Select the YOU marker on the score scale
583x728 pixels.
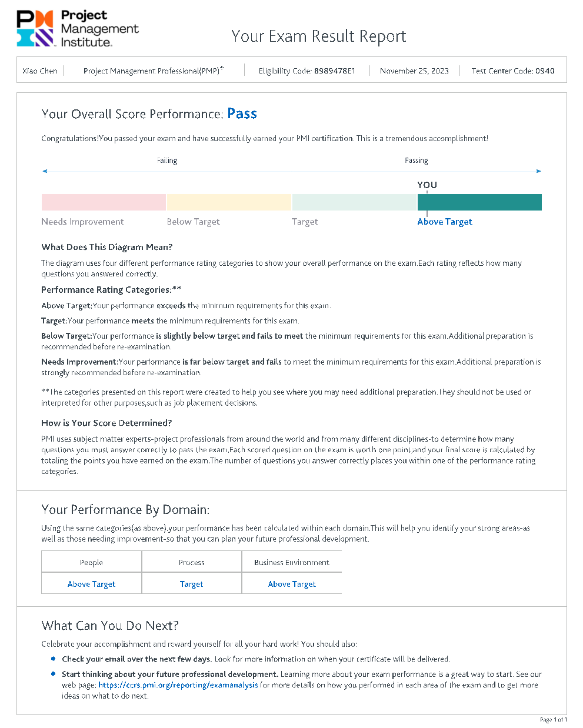pyautogui.click(x=427, y=185)
